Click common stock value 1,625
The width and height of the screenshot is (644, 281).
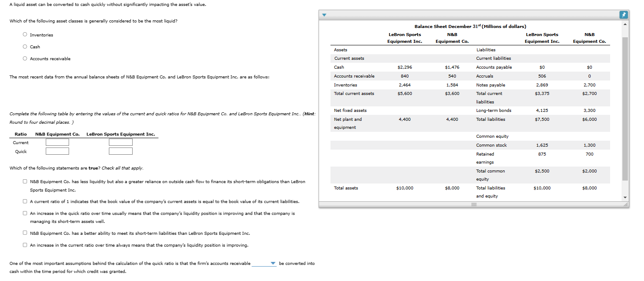point(542,145)
